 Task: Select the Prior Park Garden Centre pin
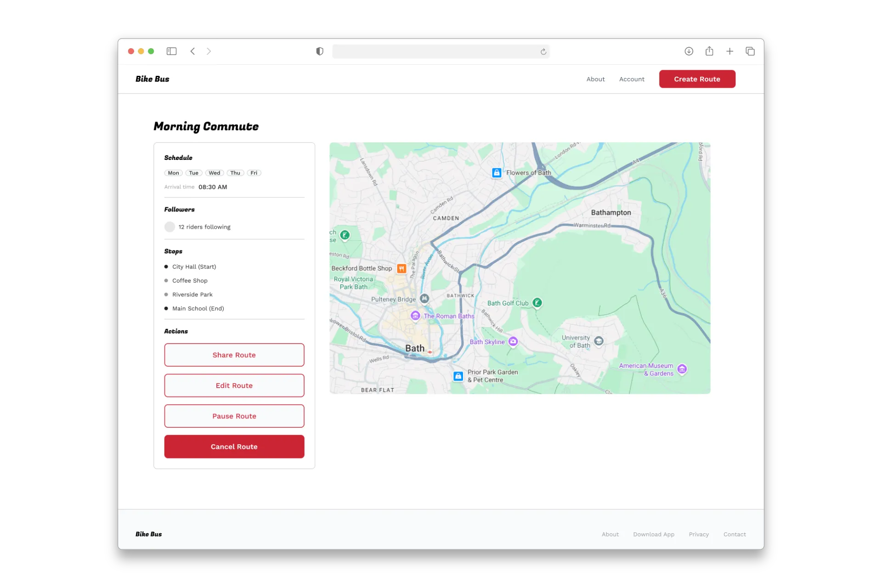tap(458, 376)
